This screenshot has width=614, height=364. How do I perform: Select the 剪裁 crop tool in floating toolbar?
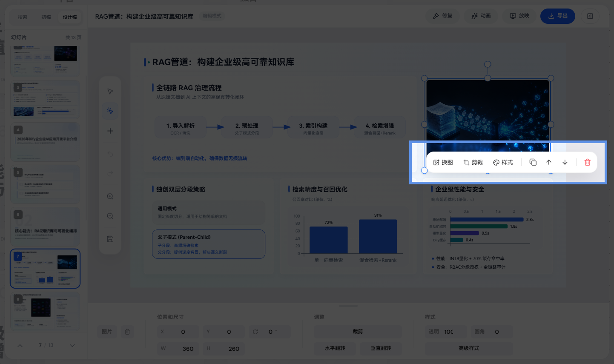[473, 162]
